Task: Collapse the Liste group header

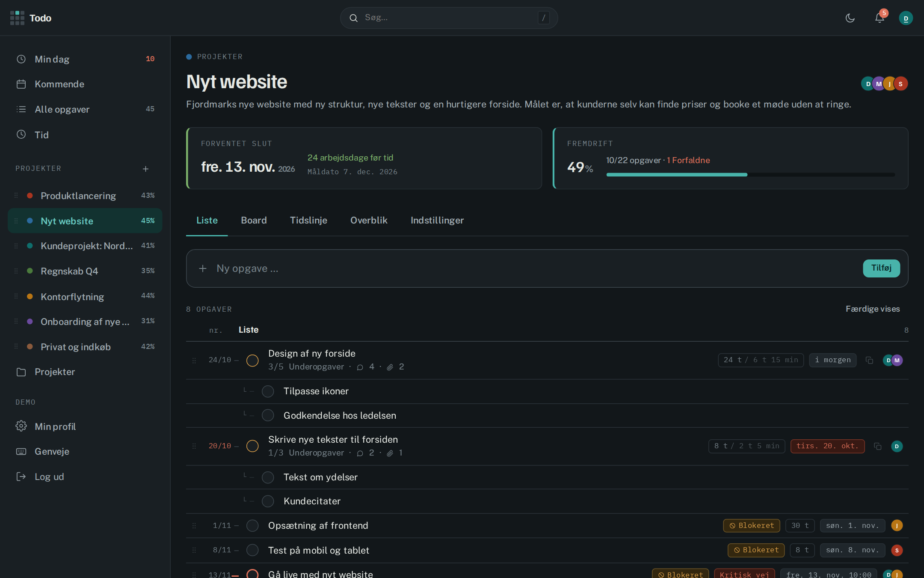Action: [x=248, y=330]
